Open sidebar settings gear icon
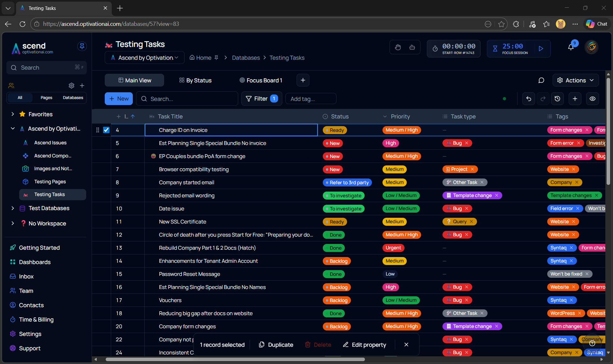The height and width of the screenshot is (364, 613). (72, 86)
